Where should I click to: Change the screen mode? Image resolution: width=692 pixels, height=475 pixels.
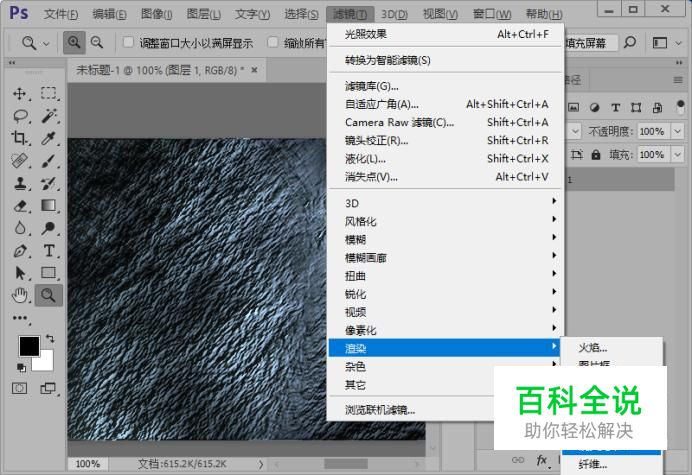point(48,388)
